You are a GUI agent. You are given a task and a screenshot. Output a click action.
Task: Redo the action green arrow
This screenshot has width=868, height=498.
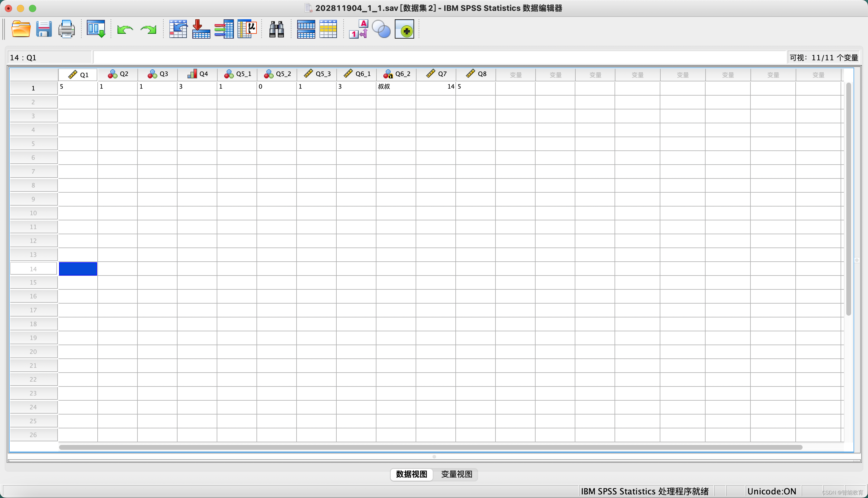click(x=148, y=30)
